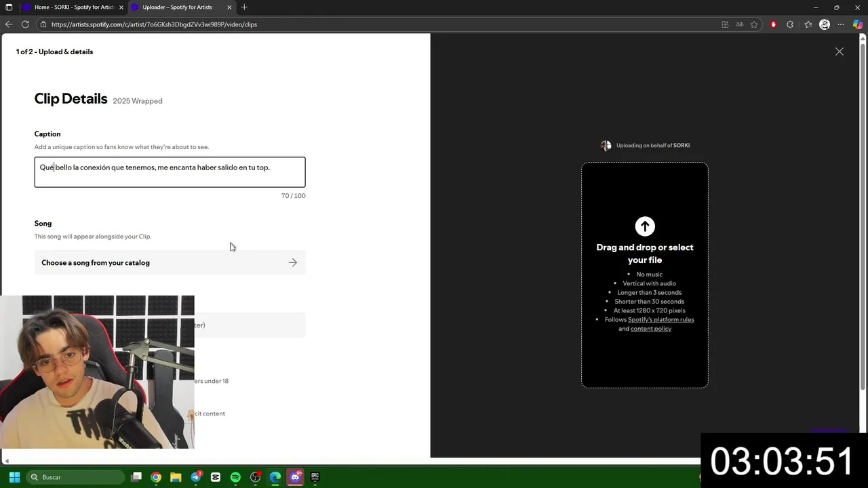The width and height of the screenshot is (868, 488).
Task: Open Spotify app from taskbar
Action: click(x=235, y=477)
